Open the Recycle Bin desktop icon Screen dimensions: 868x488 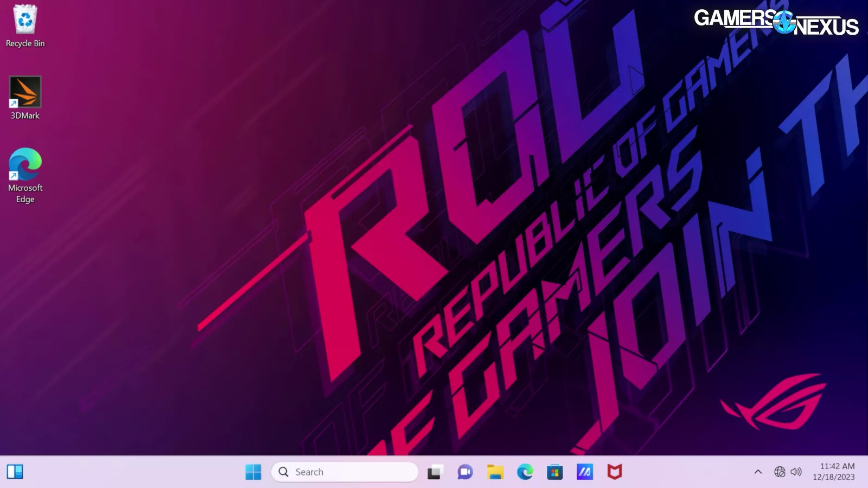(x=25, y=20)
